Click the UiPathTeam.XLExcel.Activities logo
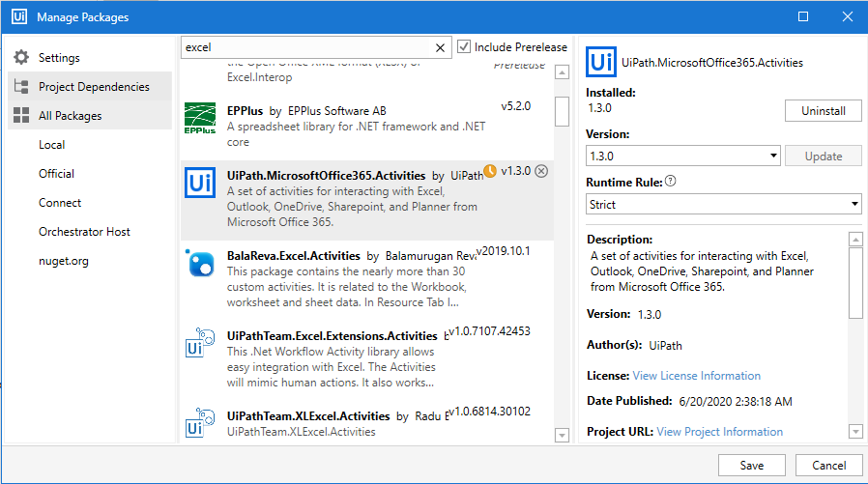Image resolution: width=868 pixels, height=484 pixels. coord(200,423)
